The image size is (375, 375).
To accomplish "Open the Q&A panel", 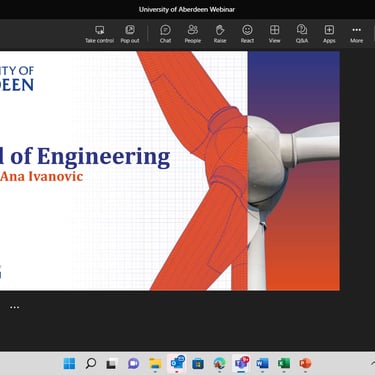I will [x=302, y=34].
